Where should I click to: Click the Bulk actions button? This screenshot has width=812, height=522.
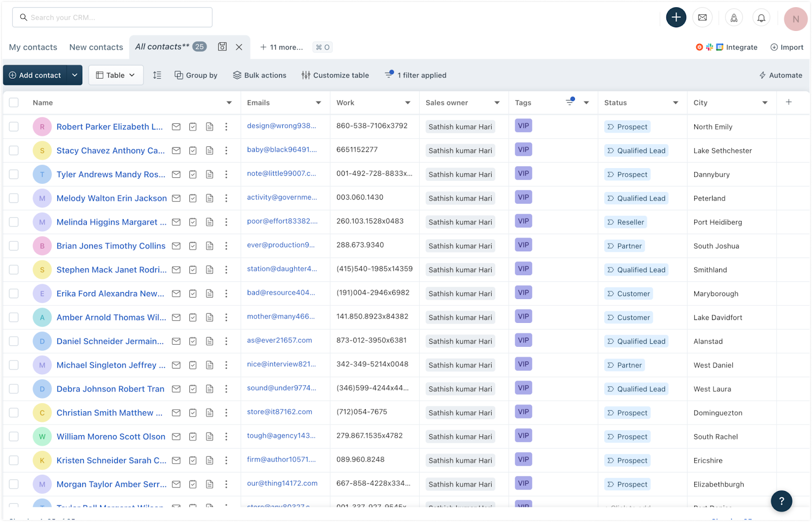click(259, 75)
